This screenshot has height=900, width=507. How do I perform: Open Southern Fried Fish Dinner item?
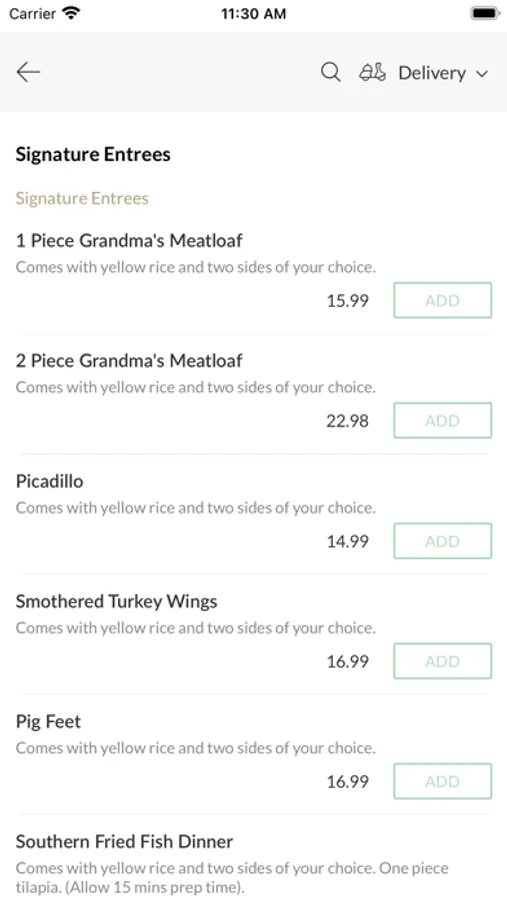pyautogui.click(x=124, y=841)
